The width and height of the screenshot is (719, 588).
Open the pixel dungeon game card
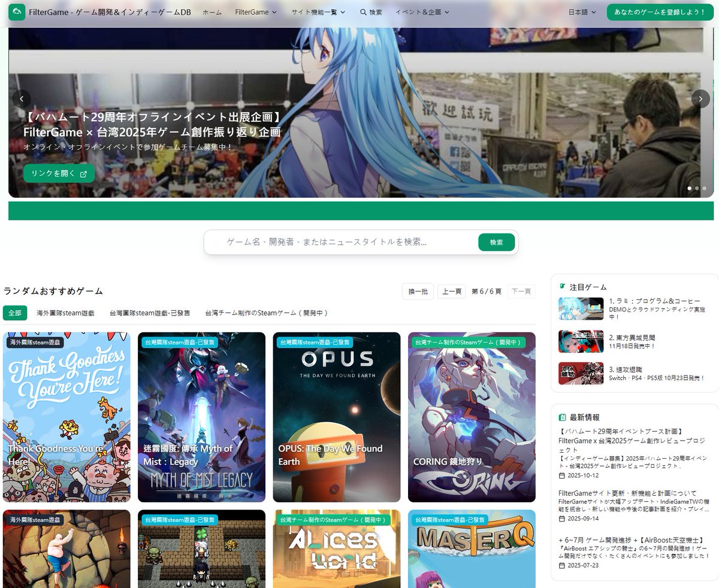click(x=201, y=548)
